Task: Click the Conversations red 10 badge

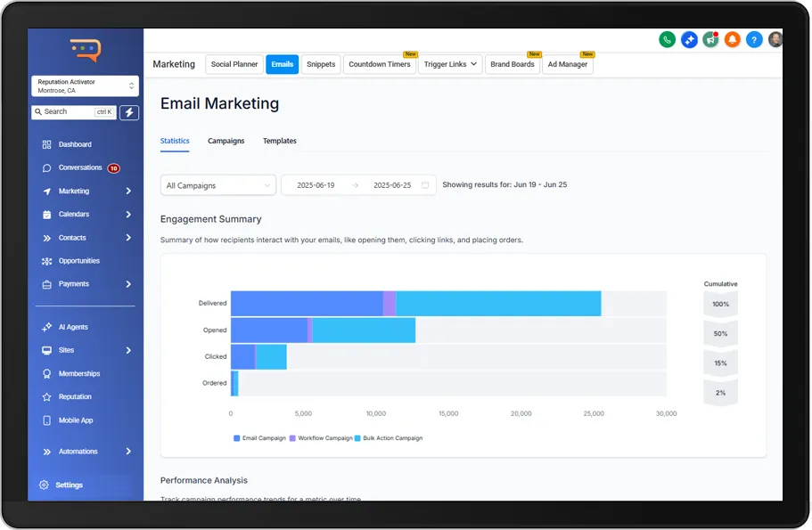Action: 113,168
